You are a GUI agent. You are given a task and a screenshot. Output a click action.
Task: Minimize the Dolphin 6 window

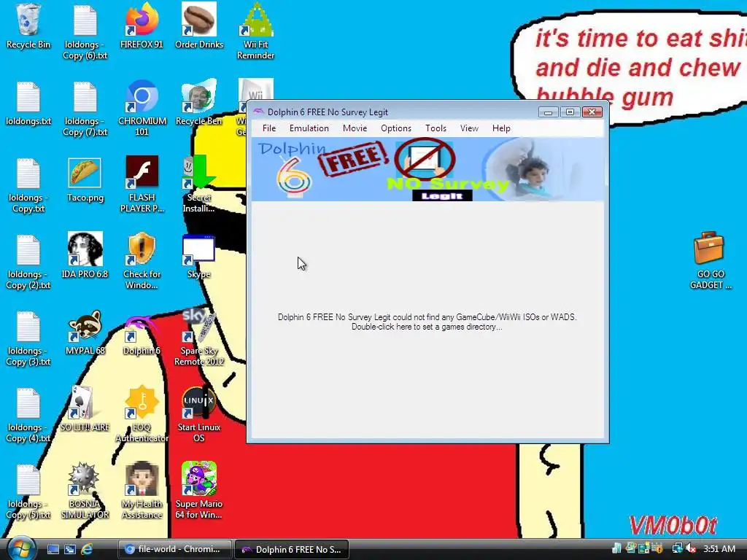coord(548,112)
